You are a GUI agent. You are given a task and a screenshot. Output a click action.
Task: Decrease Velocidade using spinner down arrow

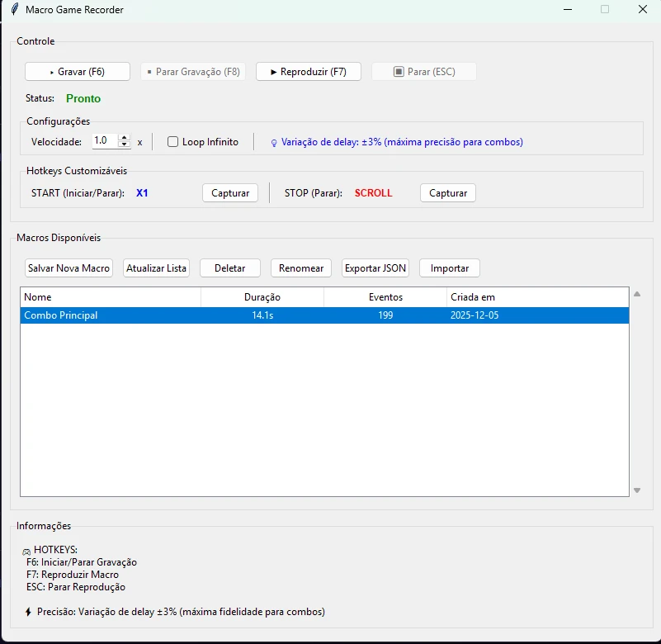pos(125,145)
